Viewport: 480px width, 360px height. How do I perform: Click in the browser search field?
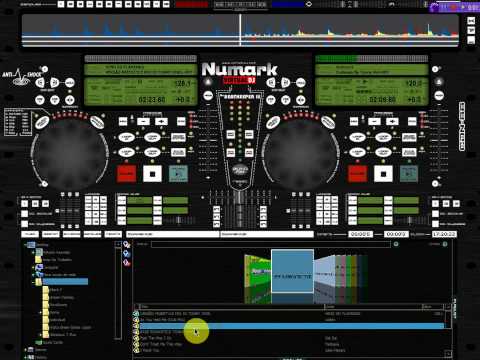pyautogui.click(x=271, y=244)
